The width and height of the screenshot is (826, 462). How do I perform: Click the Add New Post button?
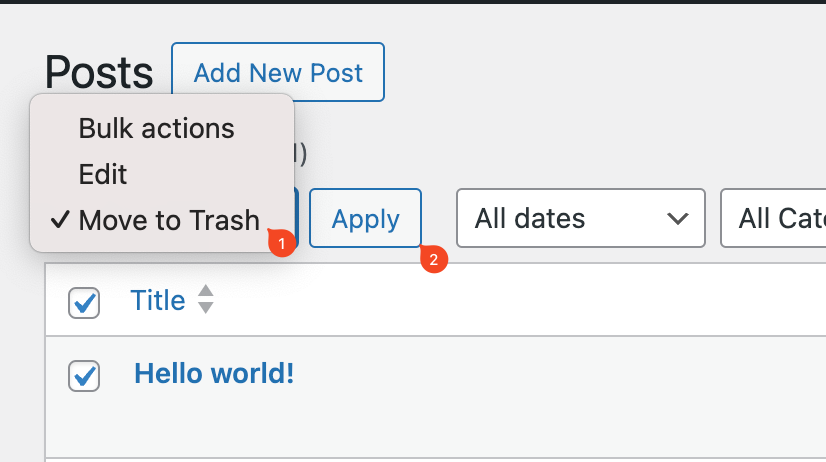tap(278, 72)
